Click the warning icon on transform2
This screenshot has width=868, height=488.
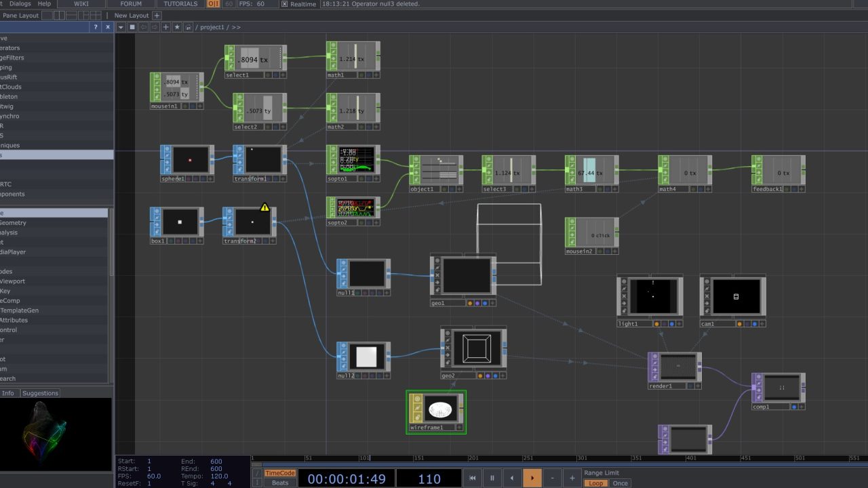pyautogui.click(x=264, y=208)
